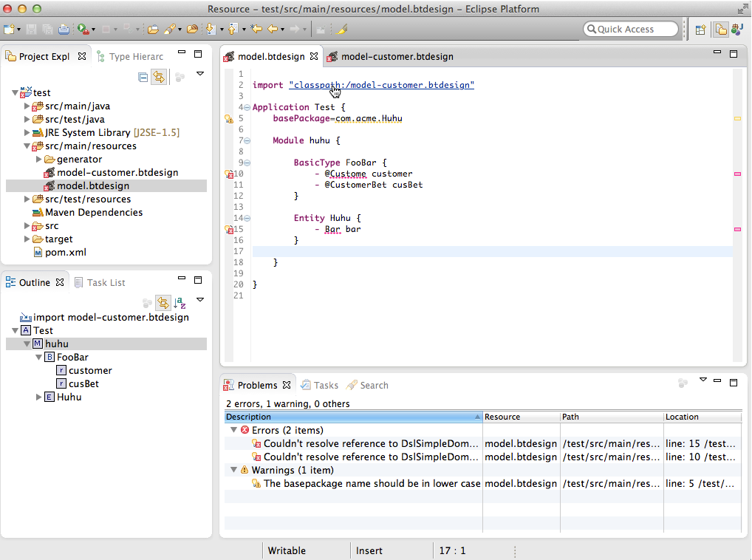
Task: Close the model.btdesign editor tab
Action: click(314, 56)
